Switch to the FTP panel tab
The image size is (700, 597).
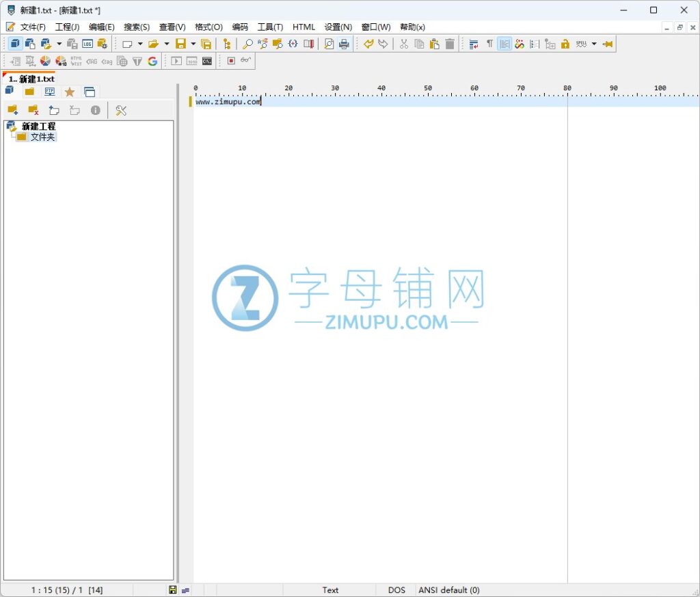point(50,92)
